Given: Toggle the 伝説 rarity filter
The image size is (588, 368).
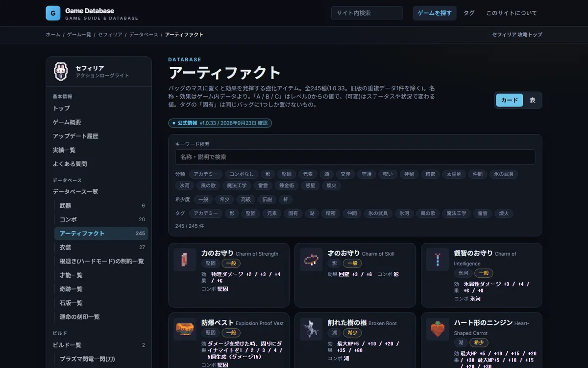Looking at the screenshot, I should coord(267,200).
